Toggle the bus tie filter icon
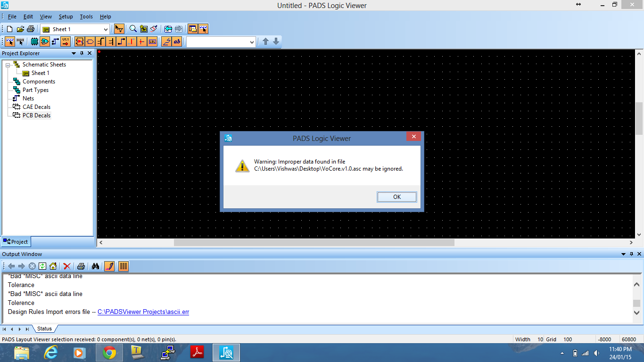 click(x=111, y=42)
